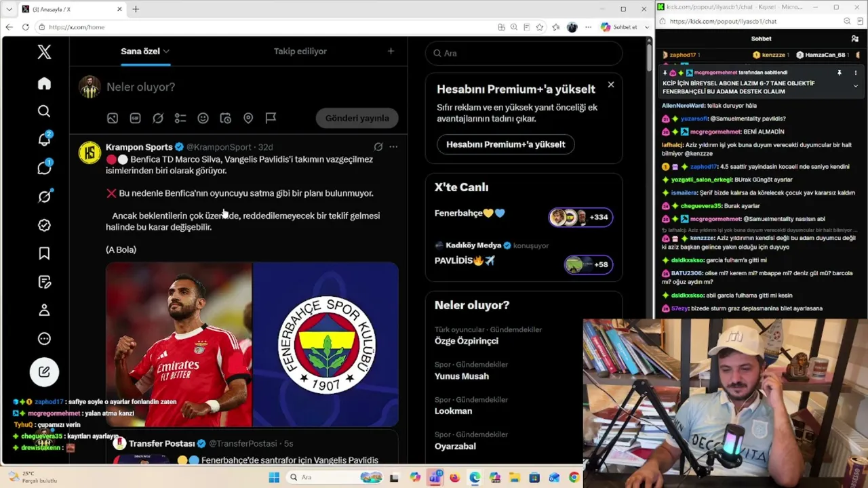Click Hesabını Premium+'a yükselt button
Image resolution: width=868 pixels, height=488 pixels.
pyautogui.click(x=506, y=144)
